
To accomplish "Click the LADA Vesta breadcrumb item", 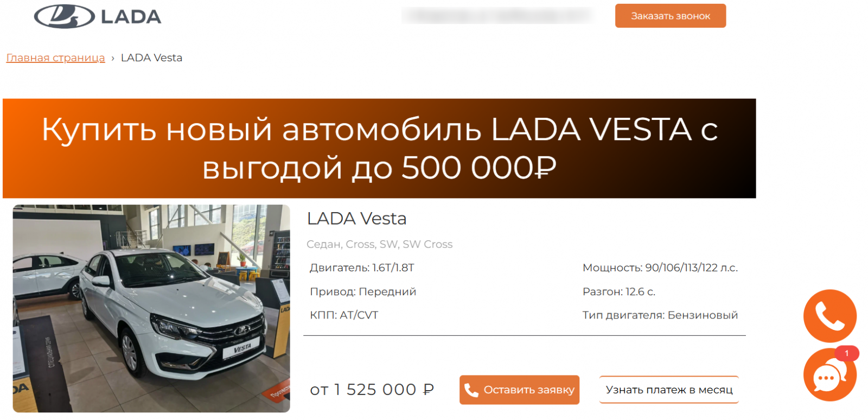I will [x=151, y=58].
